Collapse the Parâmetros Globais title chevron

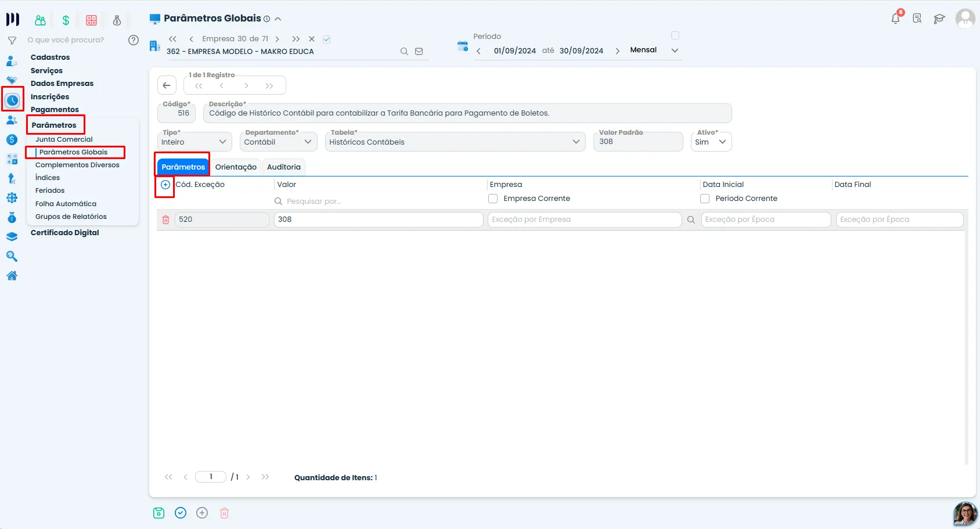point(278,19)
